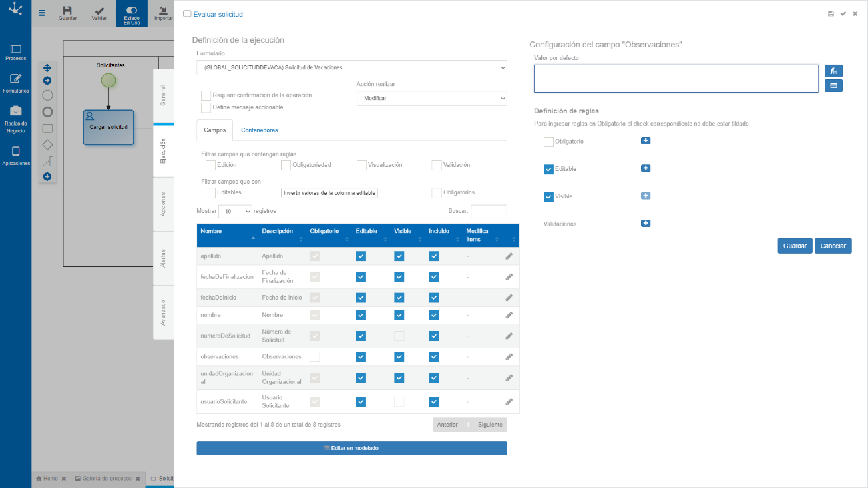868x488 pixels.
Task: Toggle the Validación filter checkbox
Action: 437,165
